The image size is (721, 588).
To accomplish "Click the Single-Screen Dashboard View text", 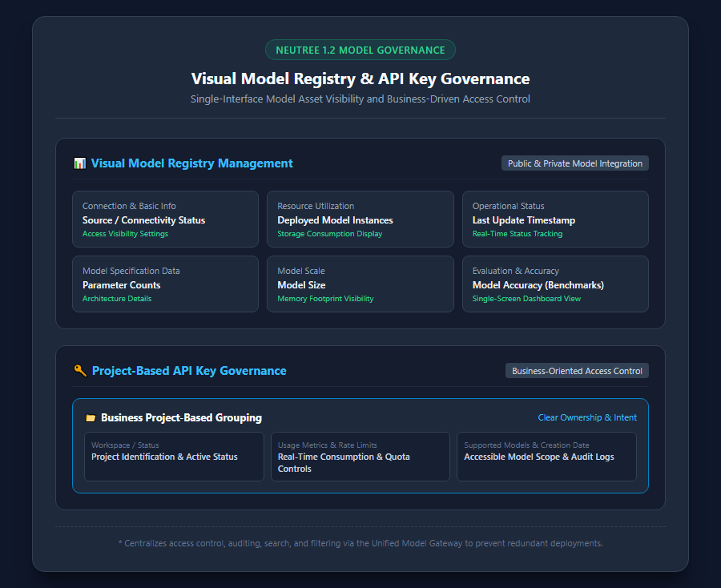I will pos(526,299).
